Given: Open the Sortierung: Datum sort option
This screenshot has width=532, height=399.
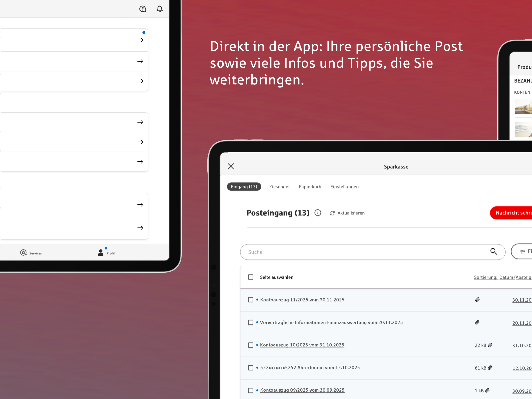Looking at the screenshot, I should (x=503, y=277).
